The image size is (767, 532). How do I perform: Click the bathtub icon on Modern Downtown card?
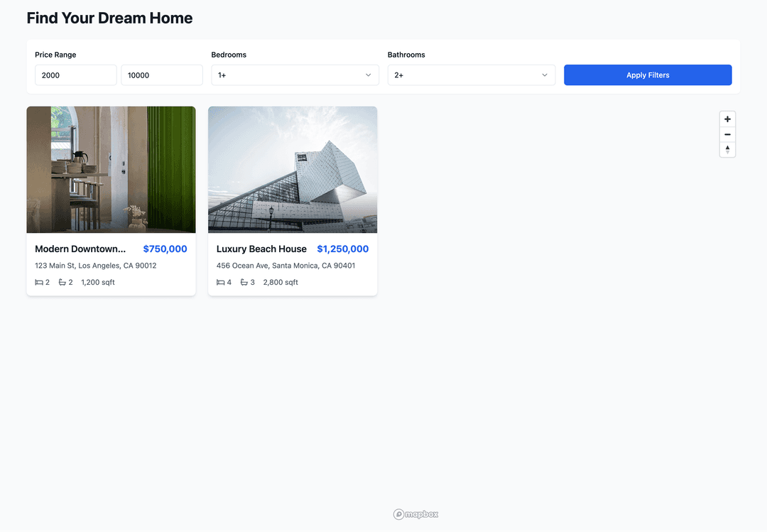click(x=62, y=282)
